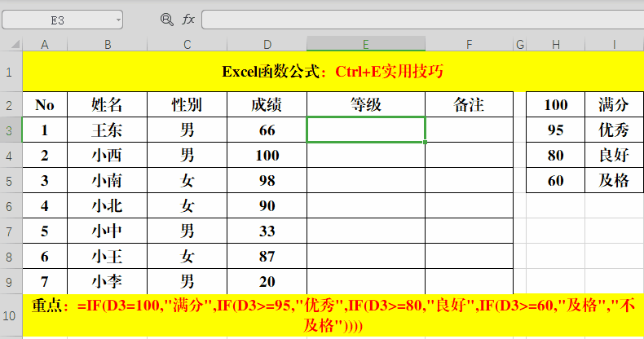Select column E header

click(366, 44)
